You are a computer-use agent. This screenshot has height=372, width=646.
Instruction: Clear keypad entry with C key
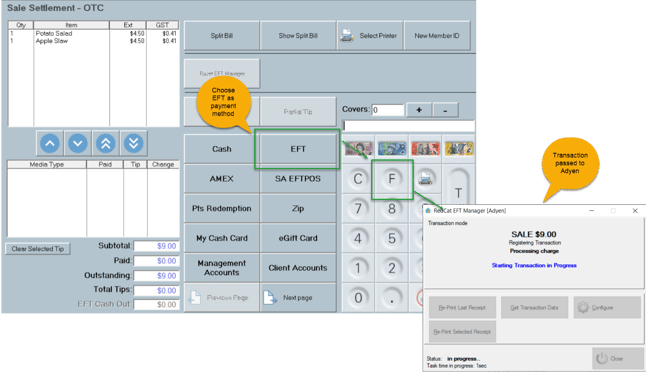(x=358, y=179)
